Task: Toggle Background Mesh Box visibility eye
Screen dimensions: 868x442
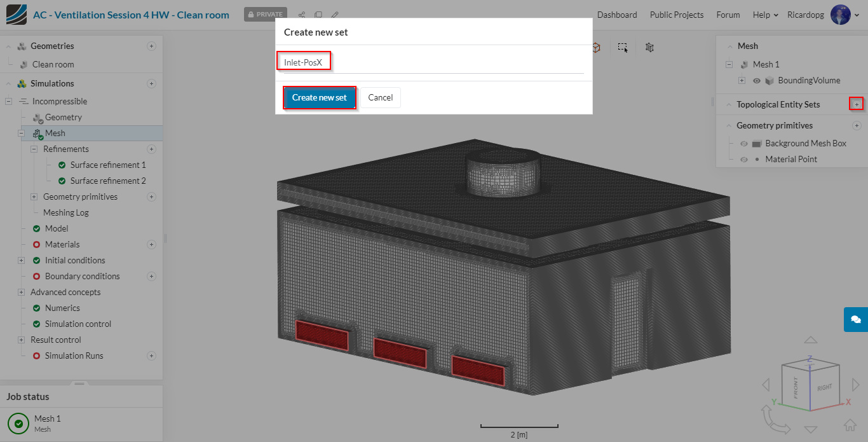Action: 744,144
